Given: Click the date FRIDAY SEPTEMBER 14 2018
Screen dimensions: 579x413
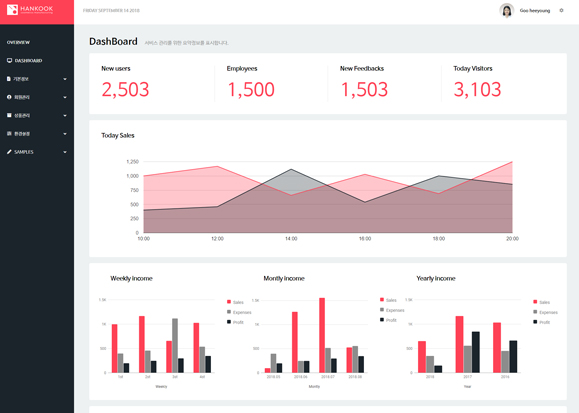Looking at the screenshot, I should tap(111, 10).
